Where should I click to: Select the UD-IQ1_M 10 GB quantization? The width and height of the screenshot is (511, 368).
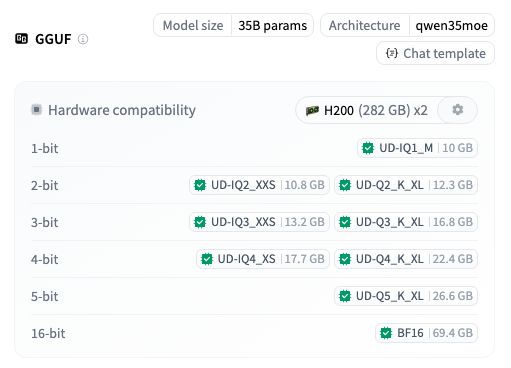[417, 148]
